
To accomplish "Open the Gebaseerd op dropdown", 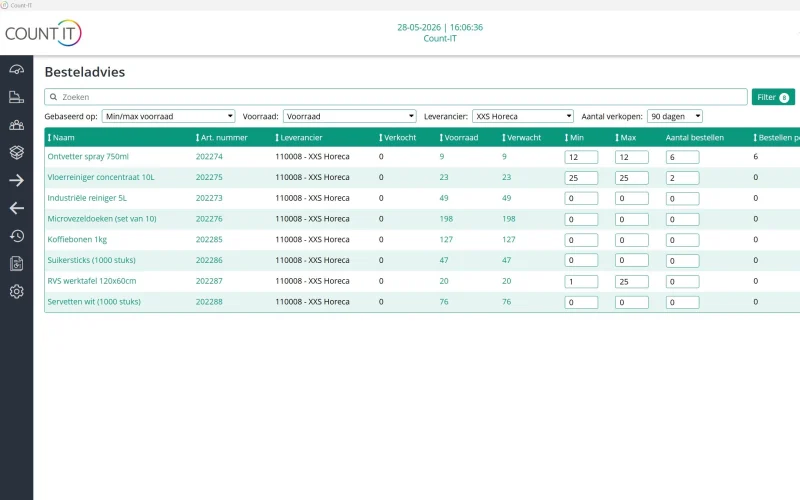I will pos(168,116).
